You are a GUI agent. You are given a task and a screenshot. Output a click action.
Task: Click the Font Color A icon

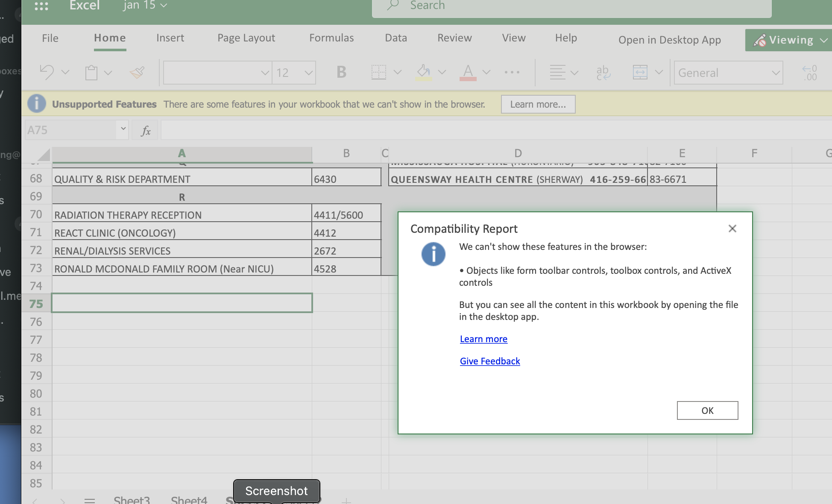tap(468, 72)
